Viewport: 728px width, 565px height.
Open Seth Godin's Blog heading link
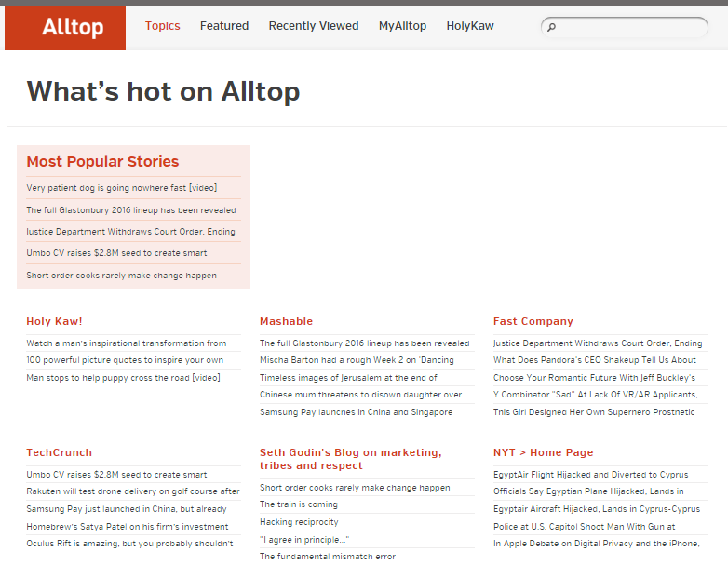(351, 459)
